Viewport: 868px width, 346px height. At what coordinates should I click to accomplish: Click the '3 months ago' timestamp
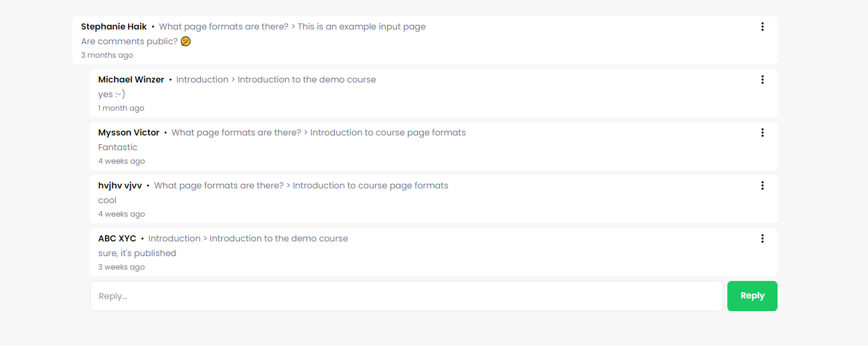[107, 55]
